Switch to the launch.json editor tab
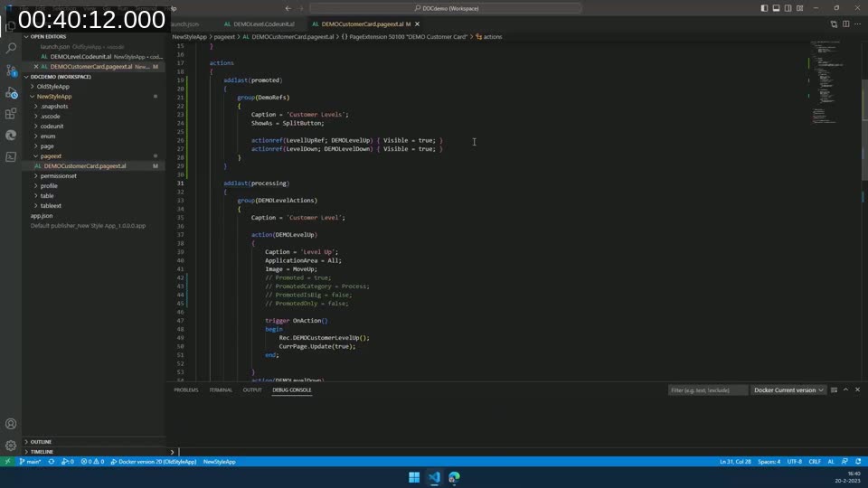 pyautogui.click(x=184, y=23)
